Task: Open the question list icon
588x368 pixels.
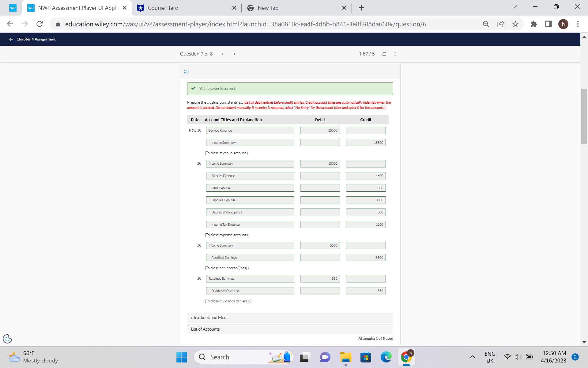Action: 384,54
